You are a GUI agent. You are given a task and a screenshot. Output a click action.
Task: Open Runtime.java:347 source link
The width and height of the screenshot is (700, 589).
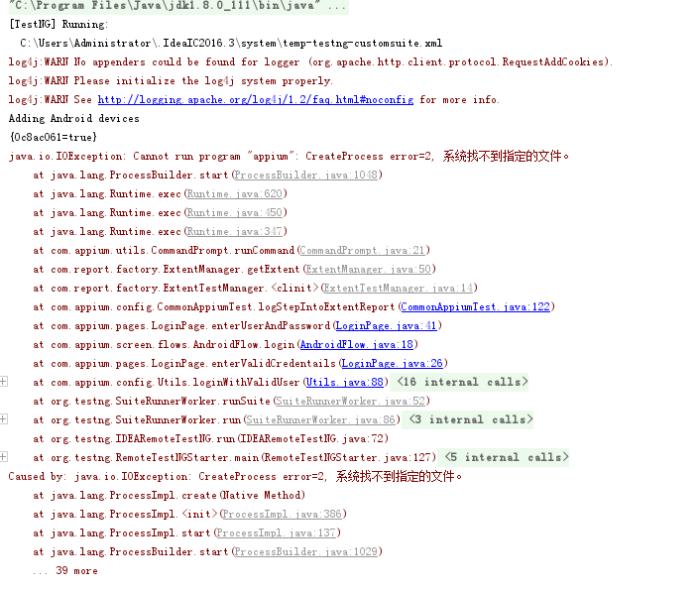(235, 231)
